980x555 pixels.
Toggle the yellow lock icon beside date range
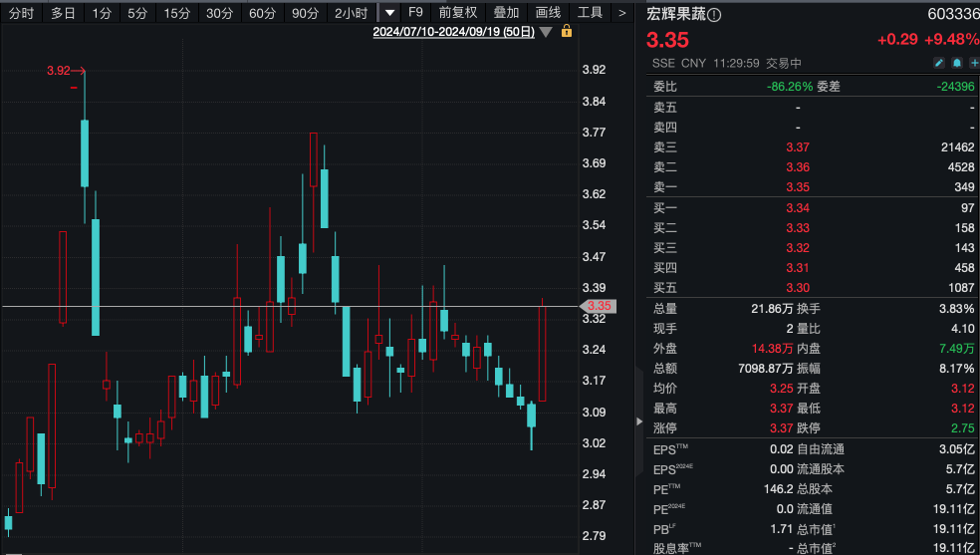[x=567, y=31]
